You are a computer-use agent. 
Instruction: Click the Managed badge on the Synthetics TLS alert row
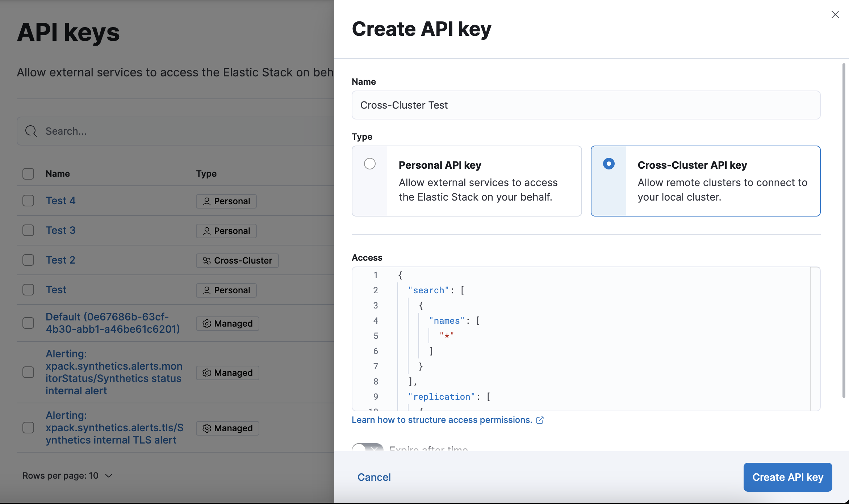[227, 428]
